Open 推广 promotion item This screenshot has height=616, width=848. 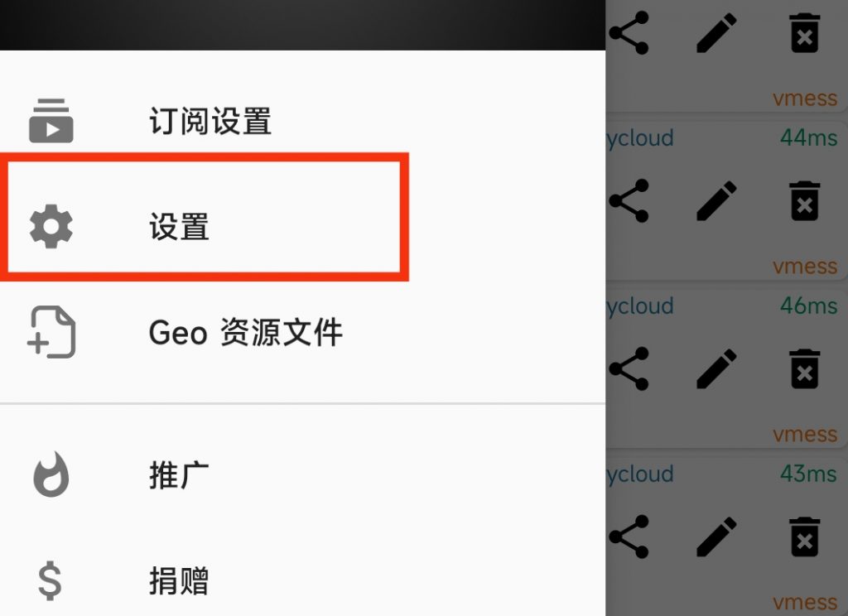(x=302, y=475)
